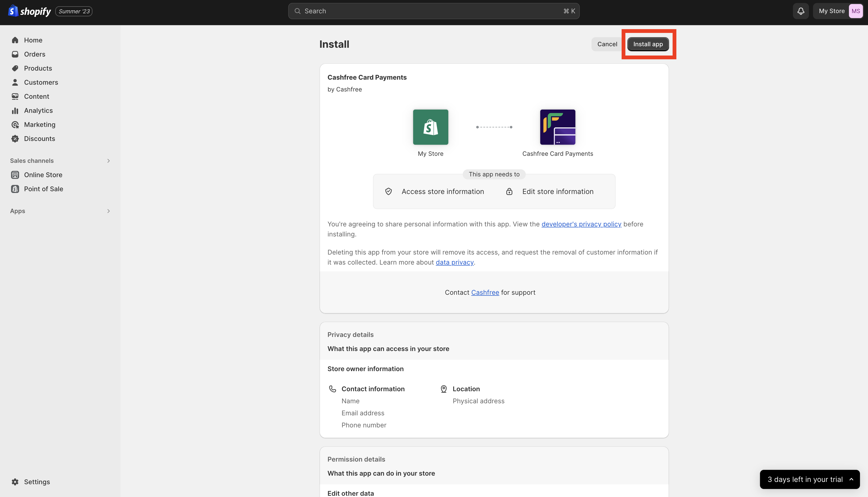Click in the top Search field
Screen dimensions: 868x497
click(x=433, y=11)
